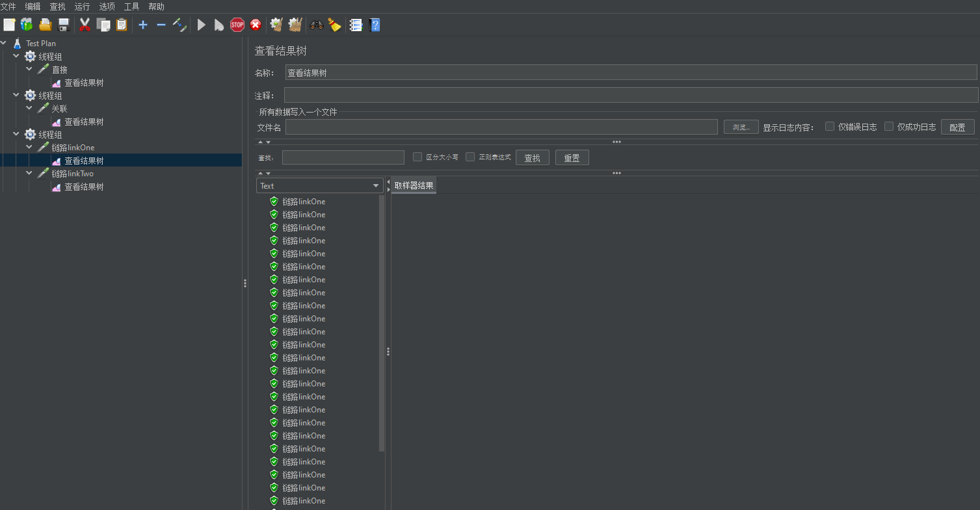980x510 pixels.
Task: Open the 运行 menu
Action: click(x=82, y=7)
